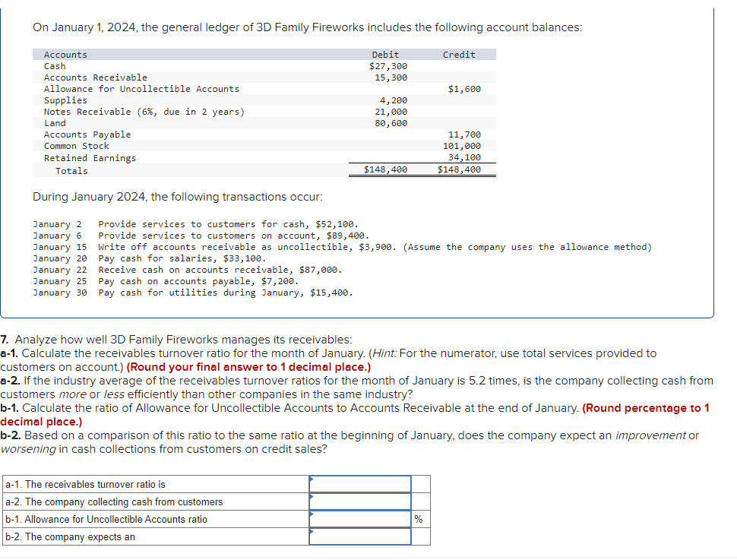
Task: Select the % label beside b-1 answer
Action: click(417, 520)
